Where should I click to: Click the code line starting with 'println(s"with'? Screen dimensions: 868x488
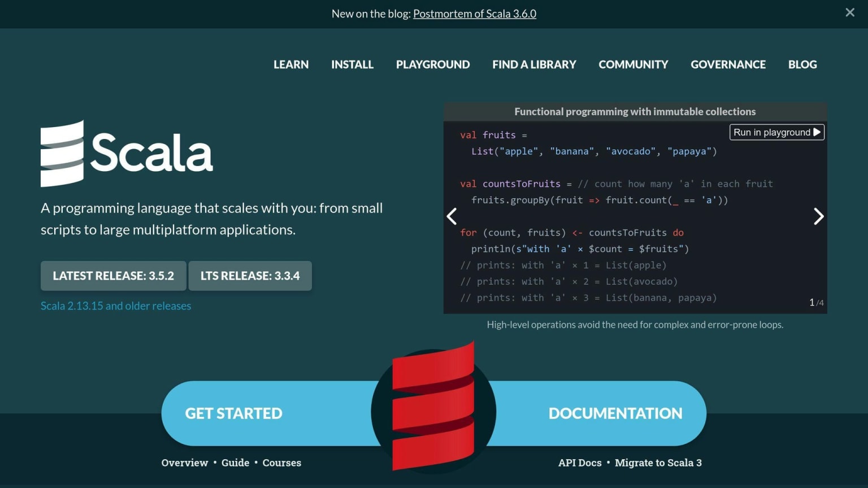(x=580, y=249)
